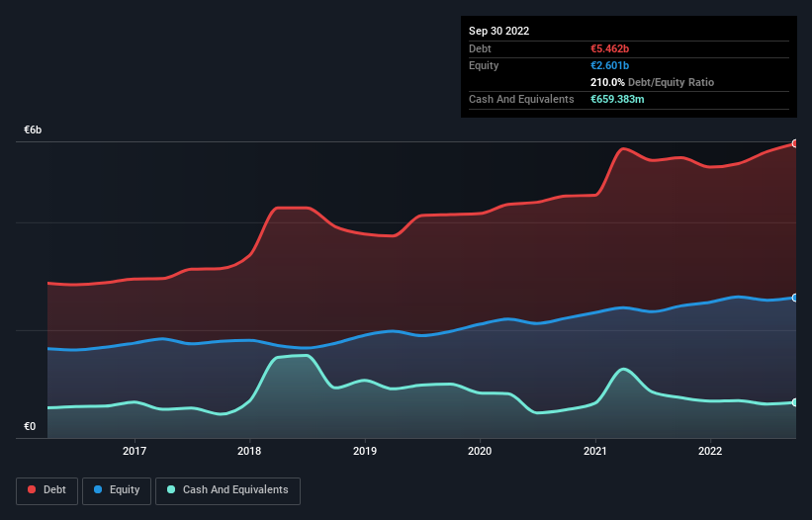Click the teal Cash endpoint marker
Screen dimensions: 812x520
tap(795, 402)
